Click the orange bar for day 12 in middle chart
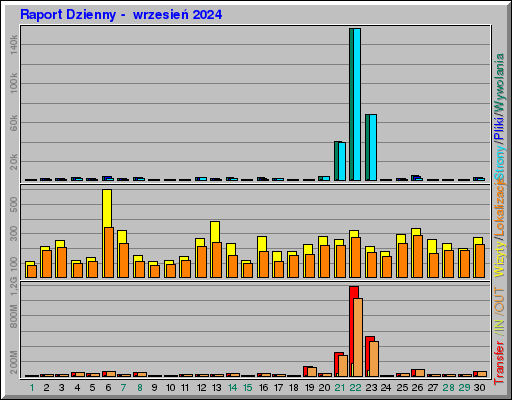This screenshot has height=400, width=512. pyautogui.click(x=202, y=262)
